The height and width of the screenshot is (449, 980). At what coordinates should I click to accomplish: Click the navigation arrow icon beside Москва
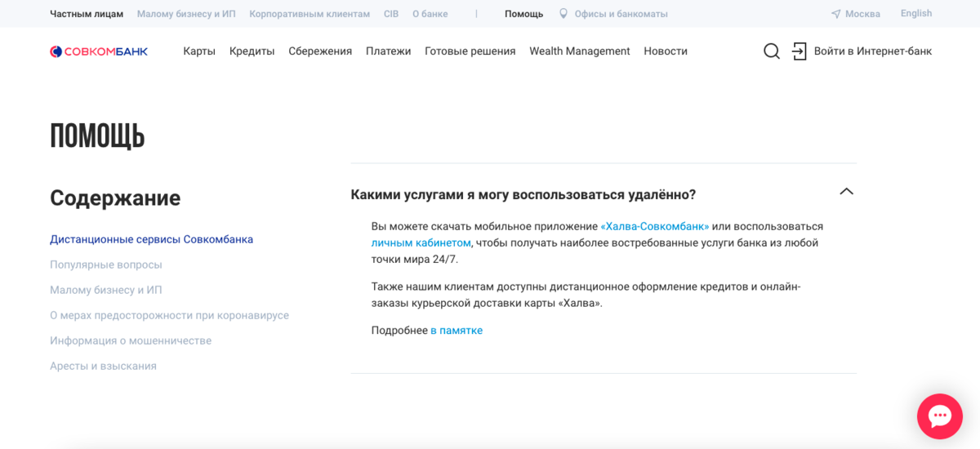pyautogui.click(x=835, y=14)
